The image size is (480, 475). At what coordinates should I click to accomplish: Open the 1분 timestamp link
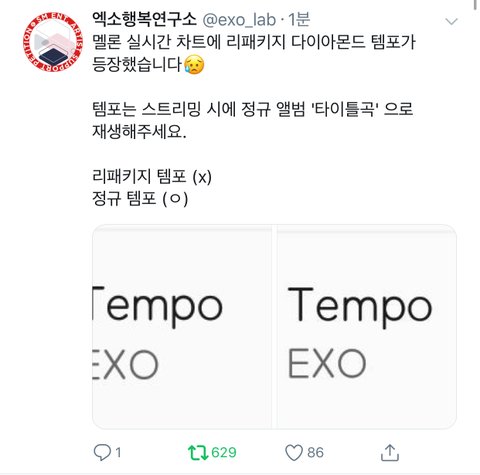[299, 20]
